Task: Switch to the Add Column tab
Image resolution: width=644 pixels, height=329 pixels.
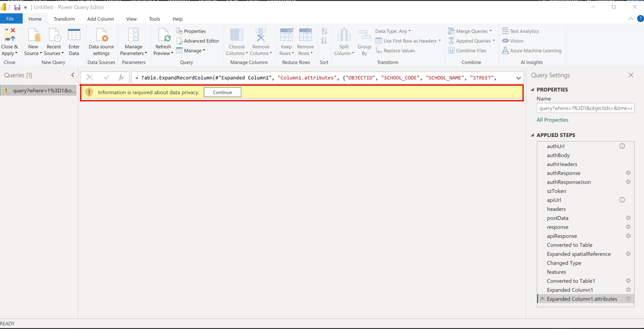Action: tap(101, 19)
